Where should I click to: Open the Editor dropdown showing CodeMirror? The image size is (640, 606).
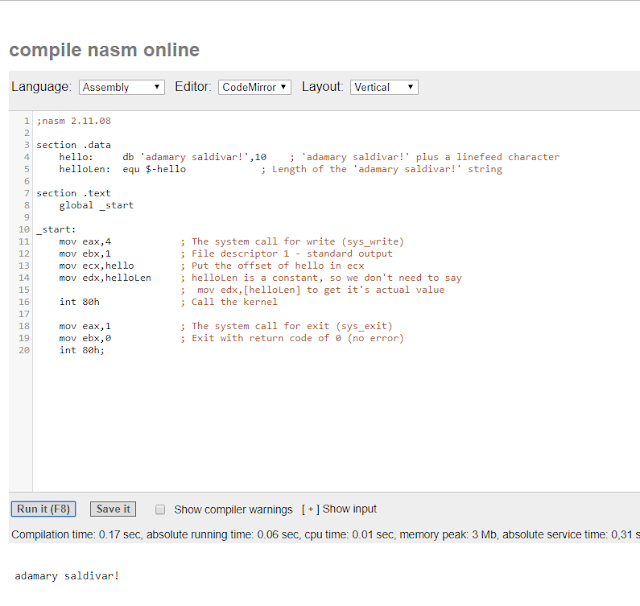click(x=254, y=87)
